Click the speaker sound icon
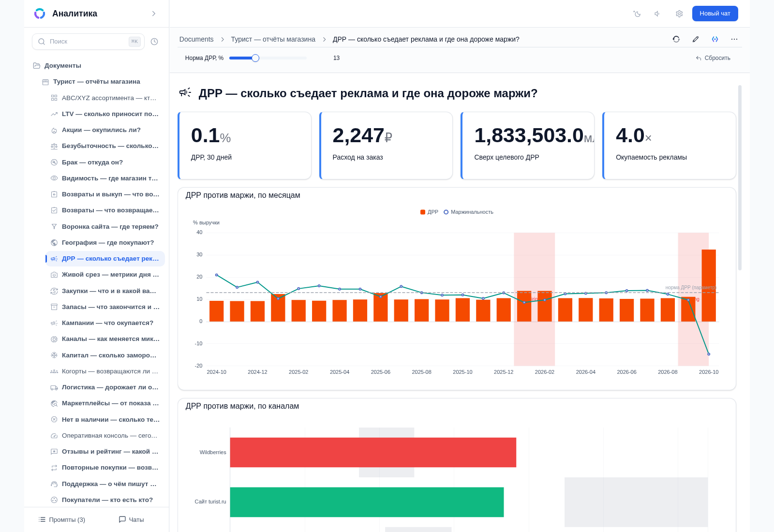The height and width of the screenshot is (532, 774). (x=657, y=14)
